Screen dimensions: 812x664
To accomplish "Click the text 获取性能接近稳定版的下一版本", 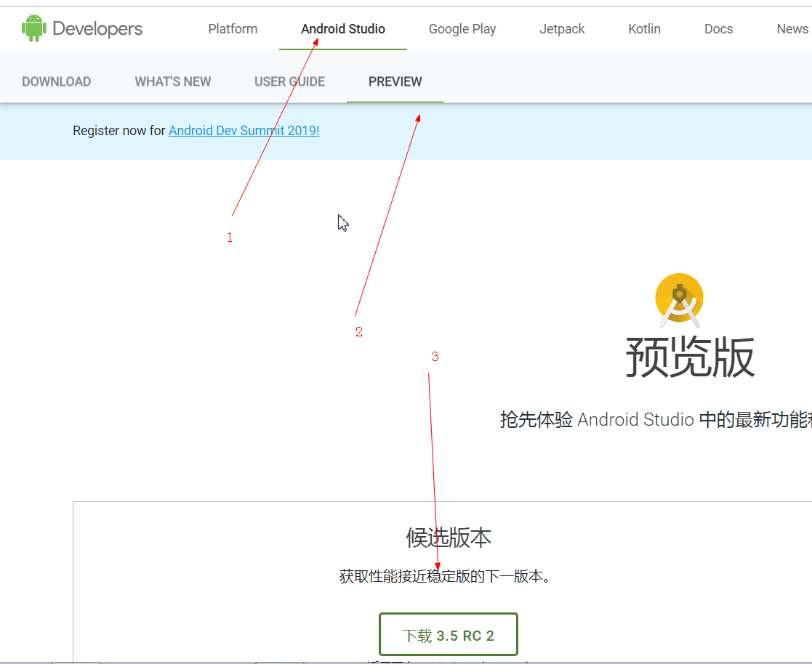I will click(444, 576).
